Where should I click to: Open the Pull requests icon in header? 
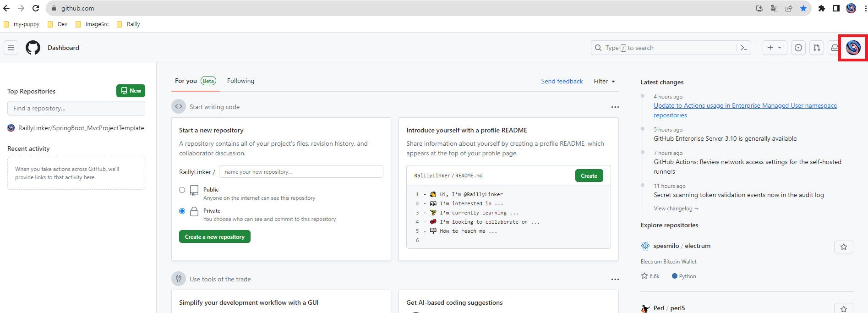tap(817, 48)
